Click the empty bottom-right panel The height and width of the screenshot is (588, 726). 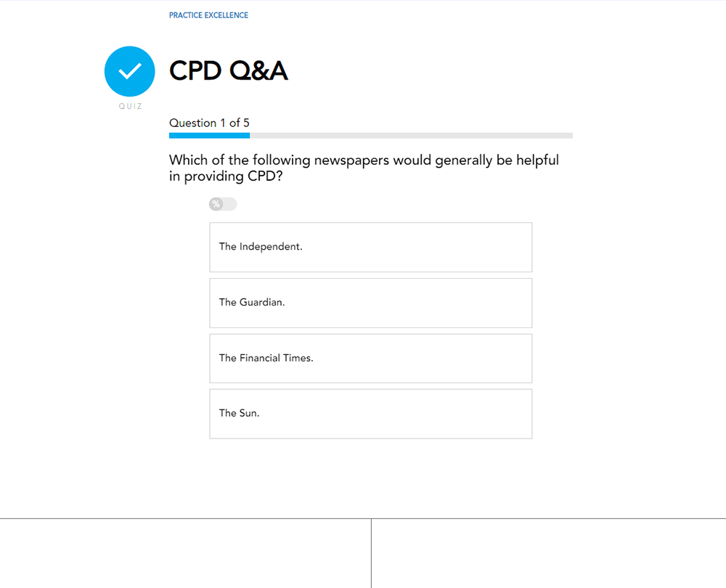548,553
